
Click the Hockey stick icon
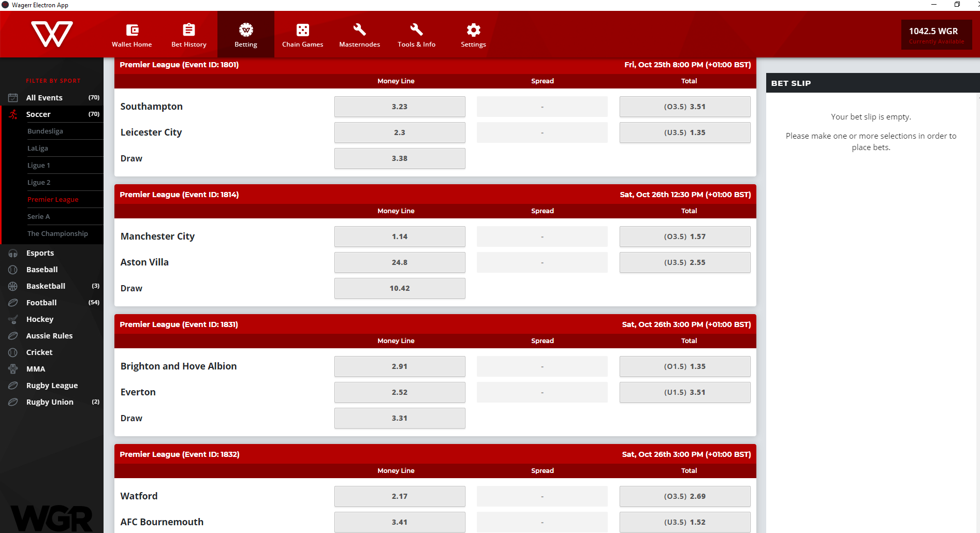click(x=13, y=319)
